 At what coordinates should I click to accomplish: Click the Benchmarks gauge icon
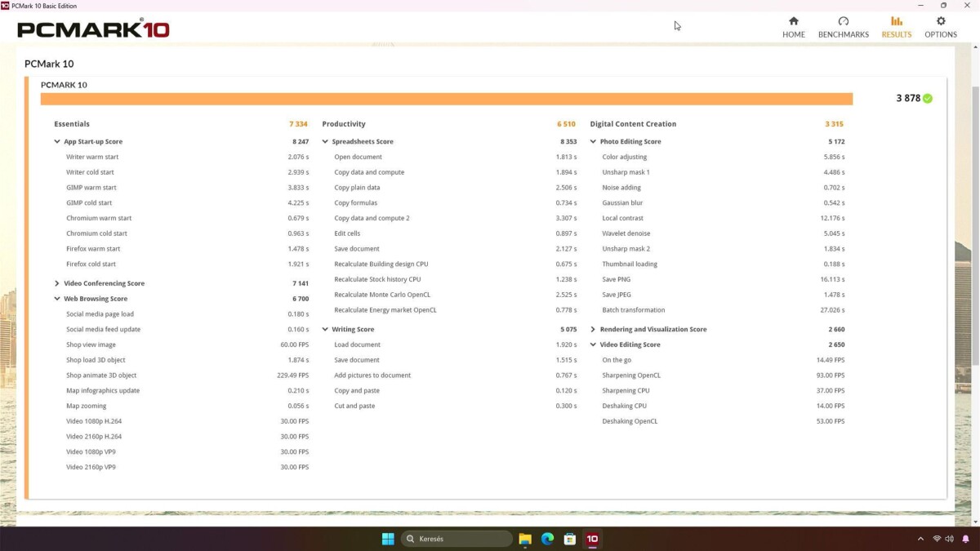pyautogui.click(x=843, y=21)
